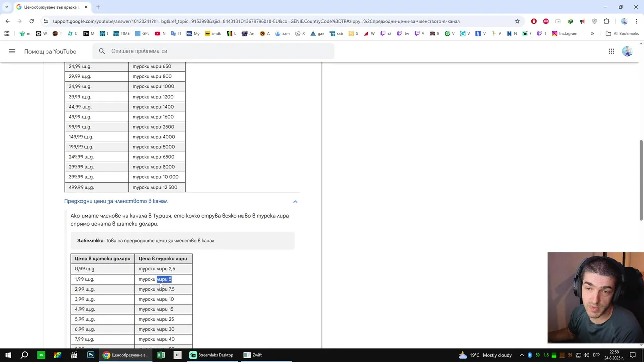Open the imdb bookmark
Viewport: 644px width, 362px height.
(213, 34)
